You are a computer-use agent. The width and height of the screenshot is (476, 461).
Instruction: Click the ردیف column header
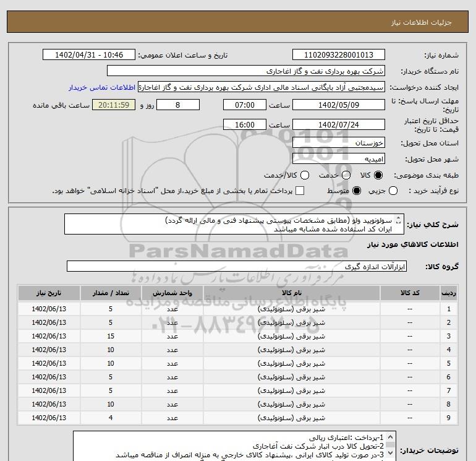tap(449, 293)
